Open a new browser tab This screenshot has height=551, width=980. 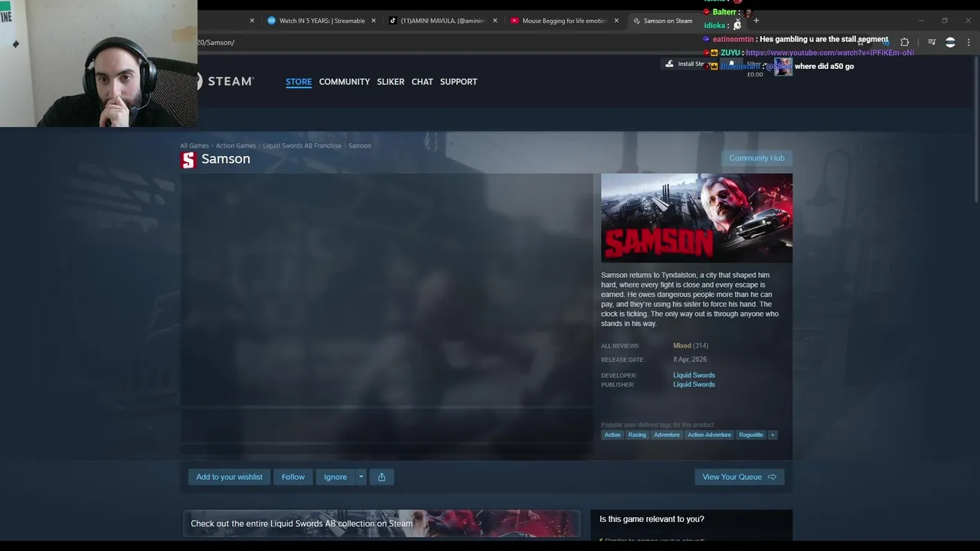pos(756,21)
